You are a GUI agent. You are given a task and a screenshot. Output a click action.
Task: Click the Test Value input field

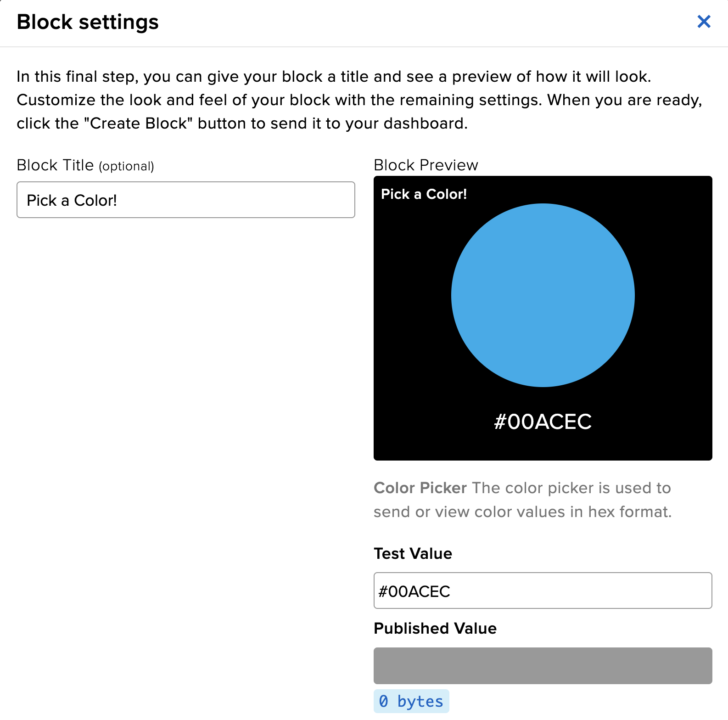click(543, 591)
